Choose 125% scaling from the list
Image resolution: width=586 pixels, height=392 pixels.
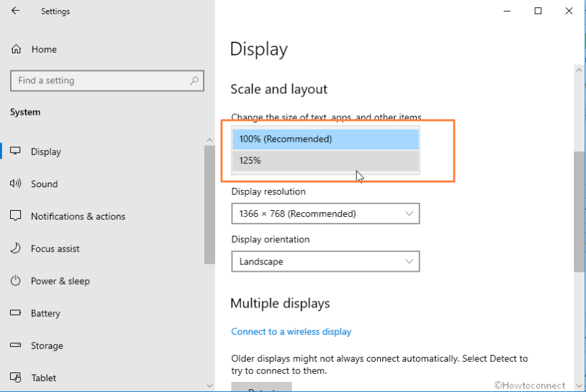(325, 160)
